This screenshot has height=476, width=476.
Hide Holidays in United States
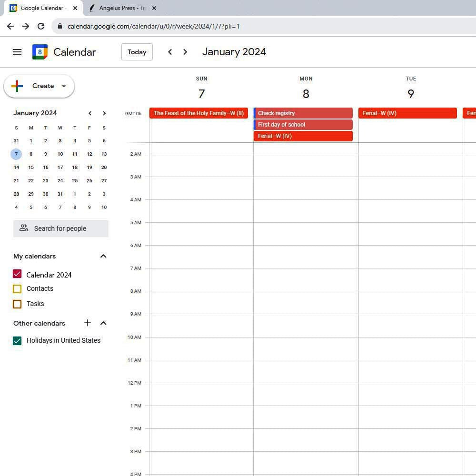point(17,341)
